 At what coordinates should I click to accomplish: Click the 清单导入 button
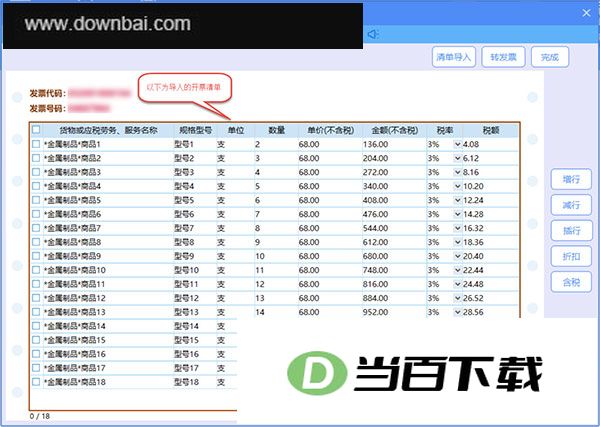(x=454, y=57)
